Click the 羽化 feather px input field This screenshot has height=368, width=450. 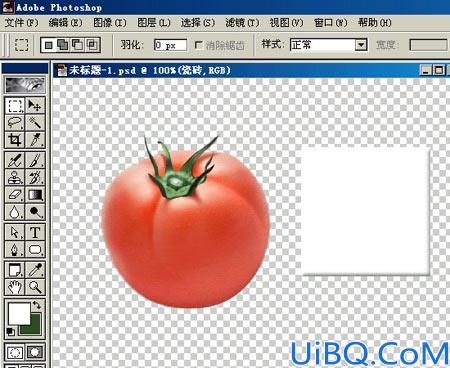(170, 45)
